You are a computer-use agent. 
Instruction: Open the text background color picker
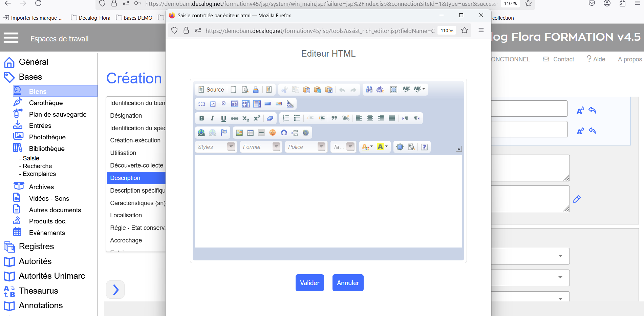(382, 147)
